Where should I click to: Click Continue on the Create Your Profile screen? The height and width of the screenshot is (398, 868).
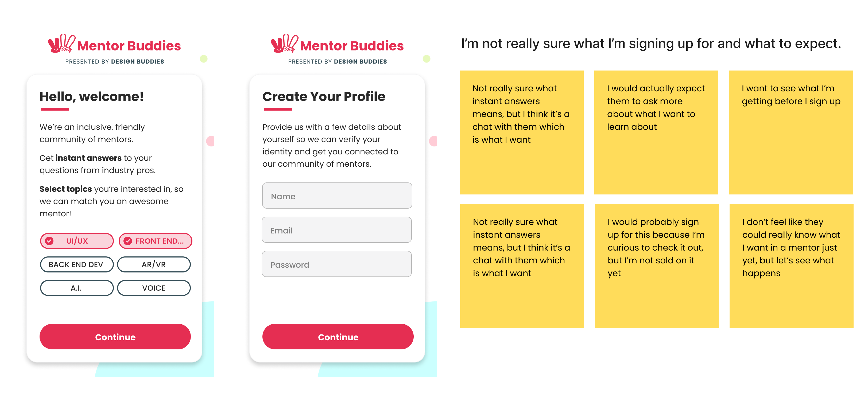coord(338,337)
